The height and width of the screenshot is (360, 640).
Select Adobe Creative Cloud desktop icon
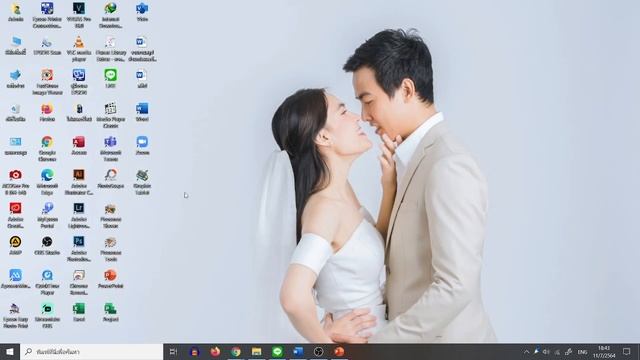(x=16, y=216)
